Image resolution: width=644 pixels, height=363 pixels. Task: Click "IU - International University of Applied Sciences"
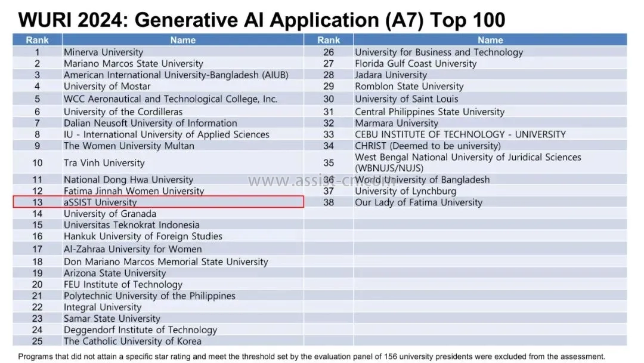(x=166, y=134)
